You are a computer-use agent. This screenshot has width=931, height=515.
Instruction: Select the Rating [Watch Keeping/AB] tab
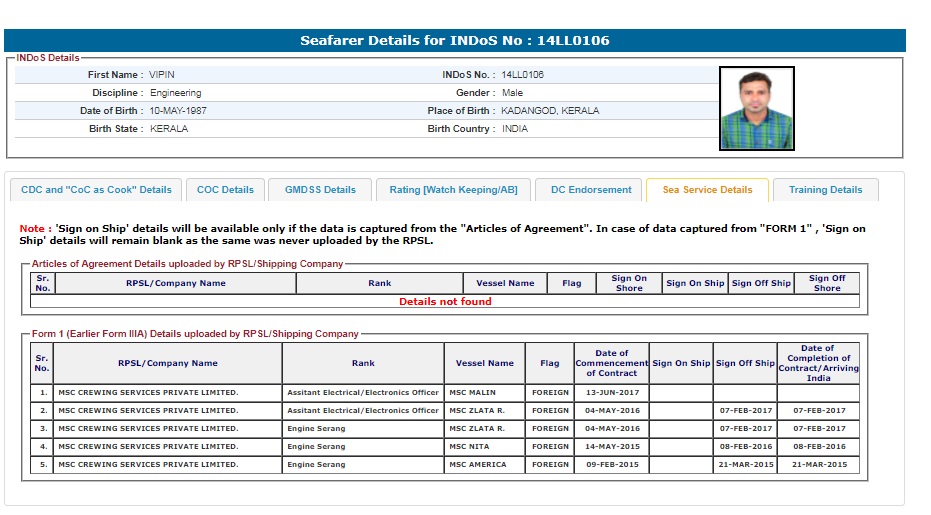point(453,190)
